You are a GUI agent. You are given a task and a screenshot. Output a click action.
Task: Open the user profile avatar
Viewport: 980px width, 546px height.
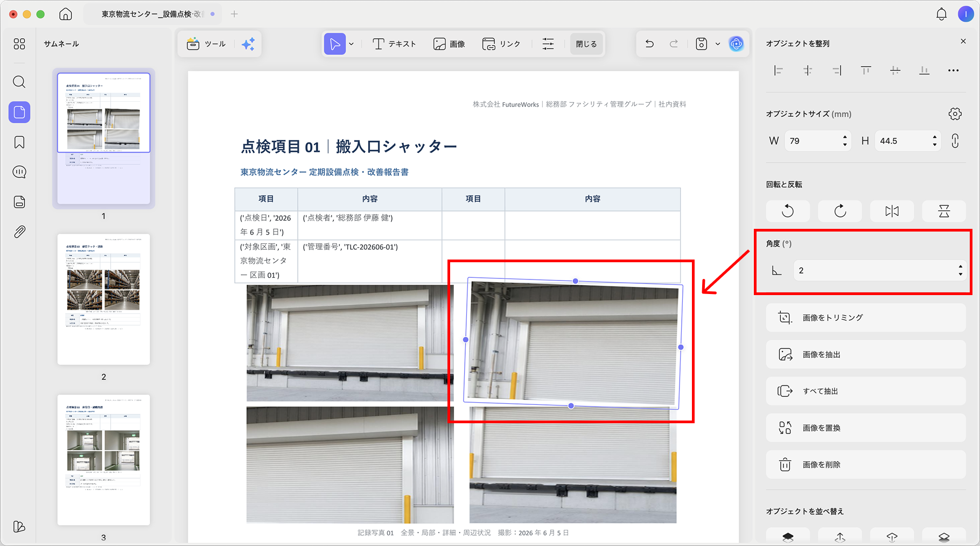tap(965, 14)
